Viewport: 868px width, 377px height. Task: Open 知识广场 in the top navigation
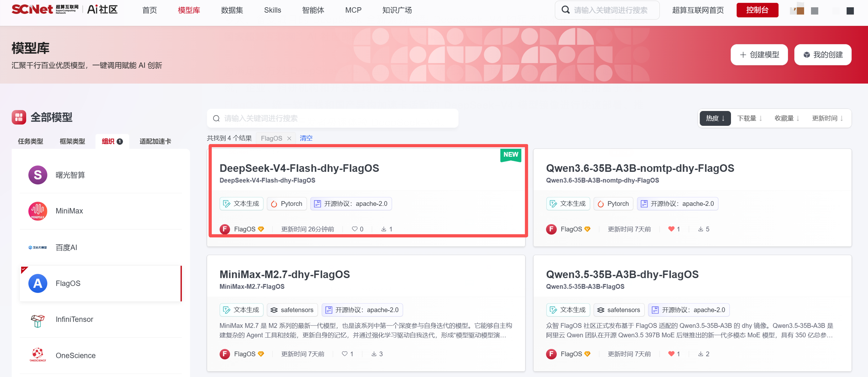click(397, 10)
